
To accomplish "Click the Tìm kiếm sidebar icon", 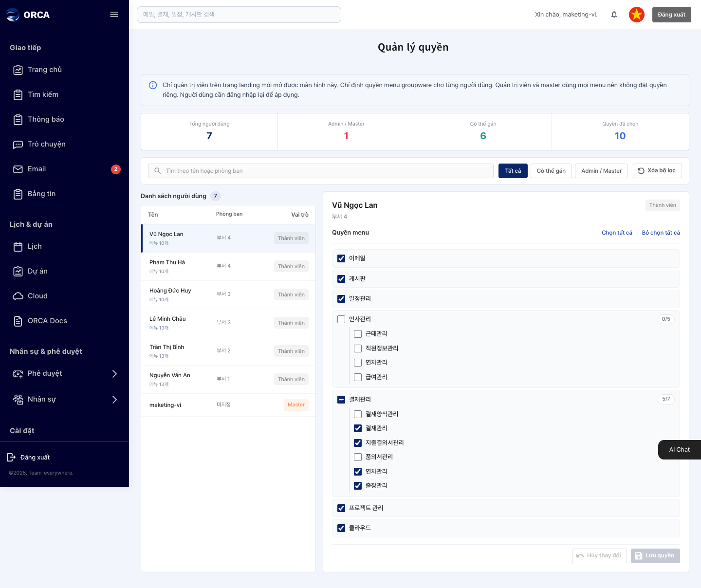I will pyautogui.click(x=18, y=94).
